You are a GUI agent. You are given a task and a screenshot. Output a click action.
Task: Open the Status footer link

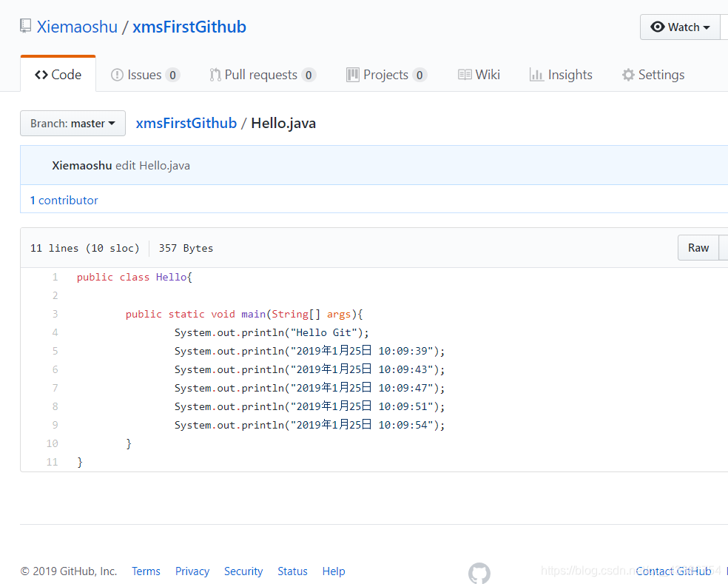point(292,571)
